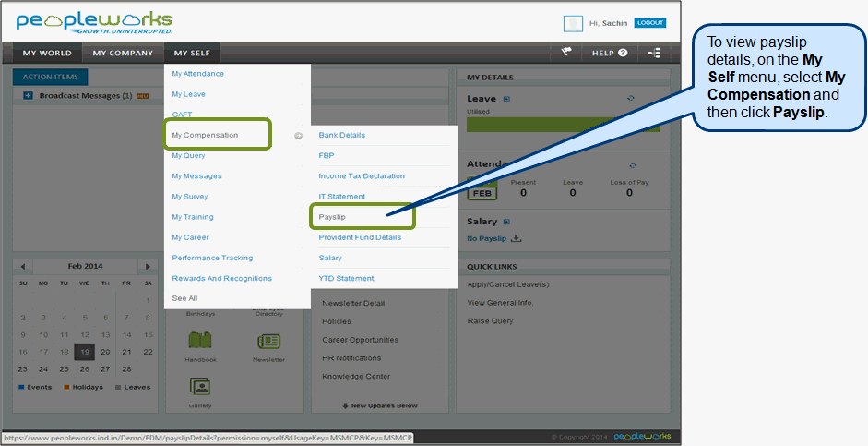
Task: Click the Feb 2014 calendar header
Action: click(85, 267)
